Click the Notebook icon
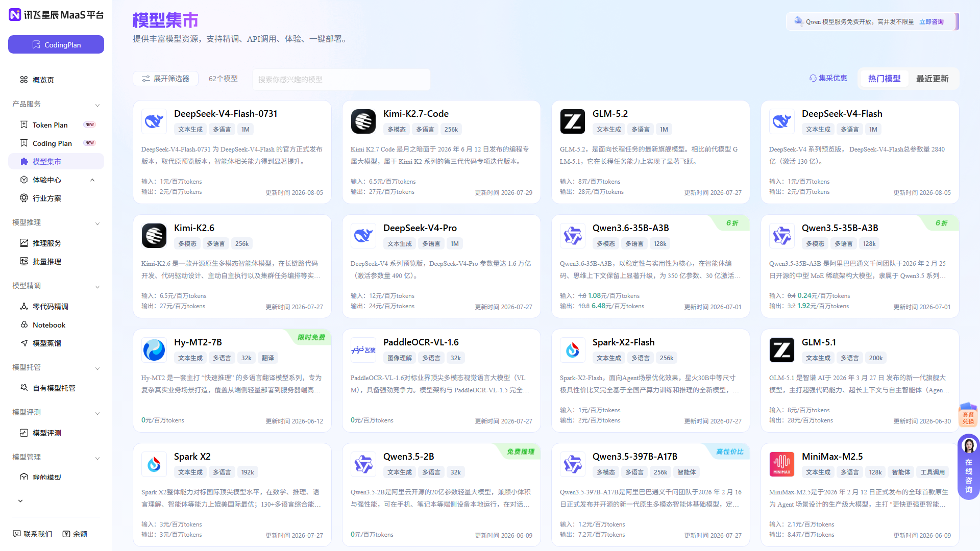This screenshot has height=551, width=980. (x=24, y=324)
